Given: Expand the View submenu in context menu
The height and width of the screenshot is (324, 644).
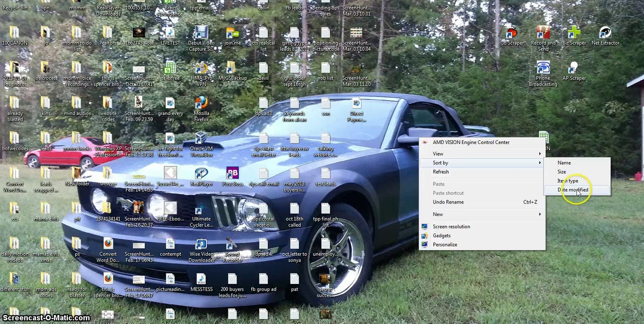Looking at the screenshot, I should click(483, 154).
